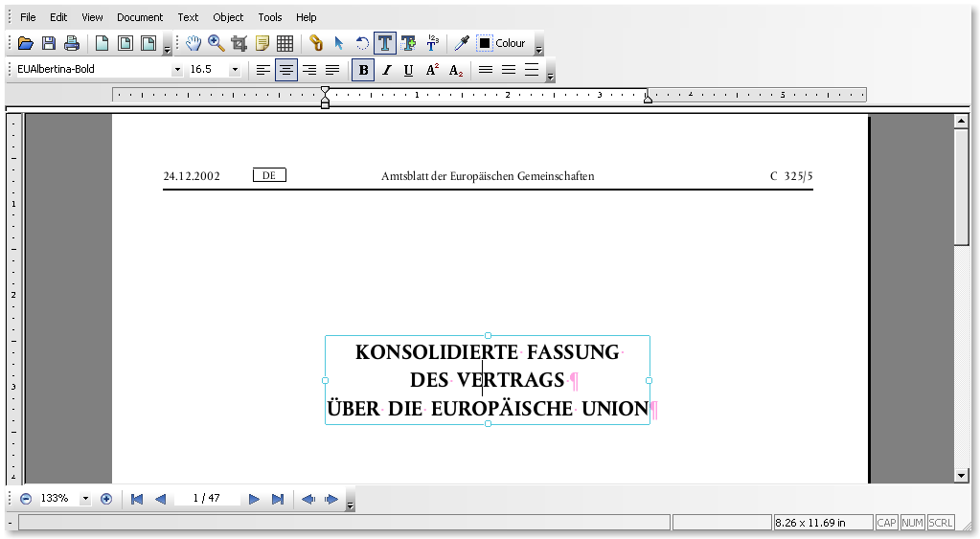Open the Tools menu
The width and height of the screenshot is (980, 539).
(270, 17)
